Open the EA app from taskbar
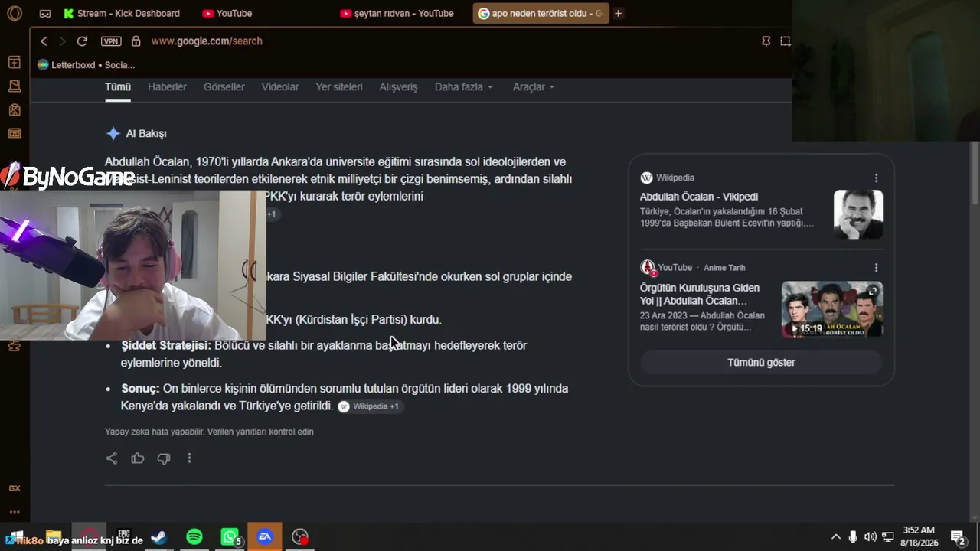The width and height of the screenshot is (980, 551). coord(265,537)
